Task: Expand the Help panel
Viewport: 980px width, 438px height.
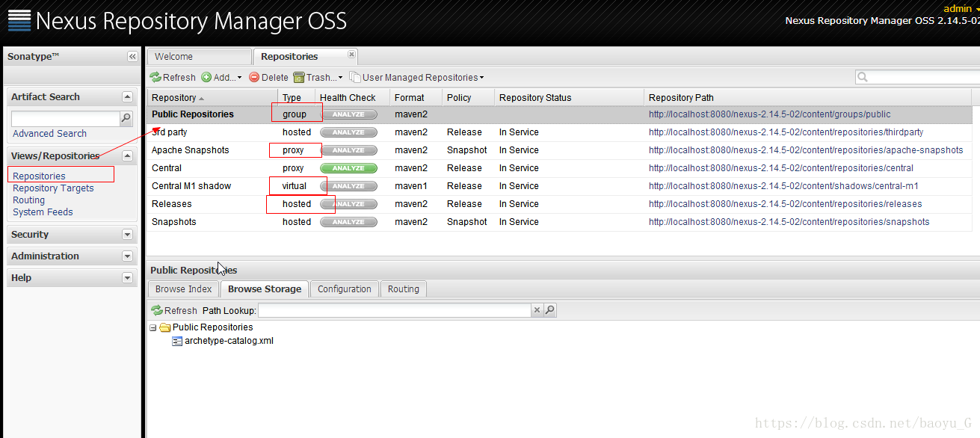Action: point(127,278)
